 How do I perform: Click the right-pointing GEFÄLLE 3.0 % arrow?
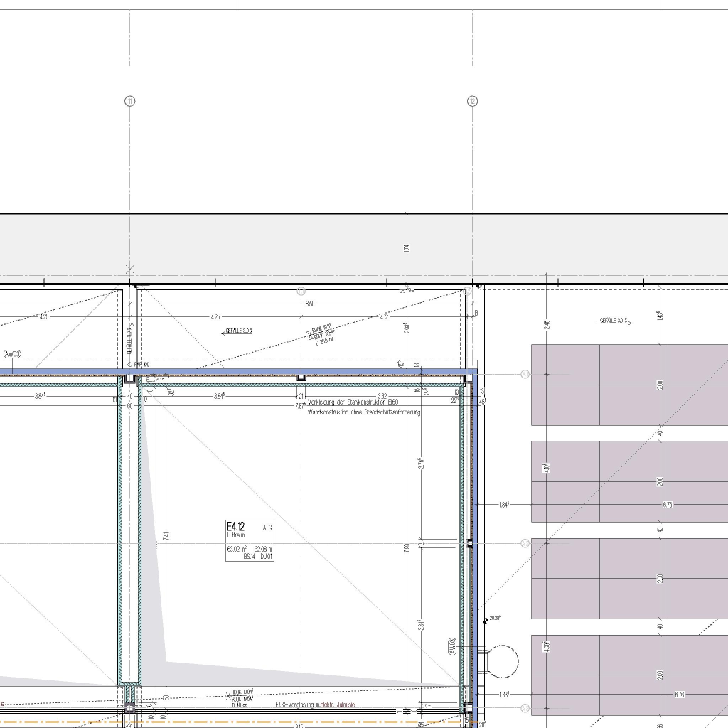[x=614, y=321]
